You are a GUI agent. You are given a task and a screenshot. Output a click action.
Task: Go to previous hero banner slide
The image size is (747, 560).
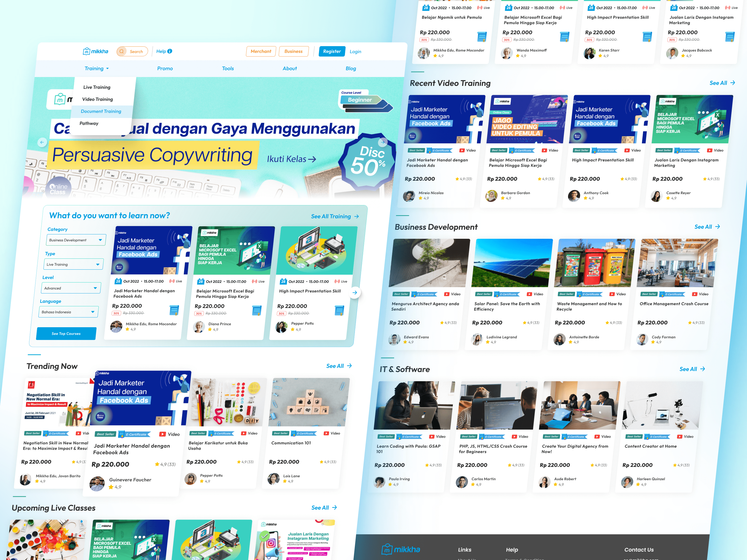tap(42, 142)
